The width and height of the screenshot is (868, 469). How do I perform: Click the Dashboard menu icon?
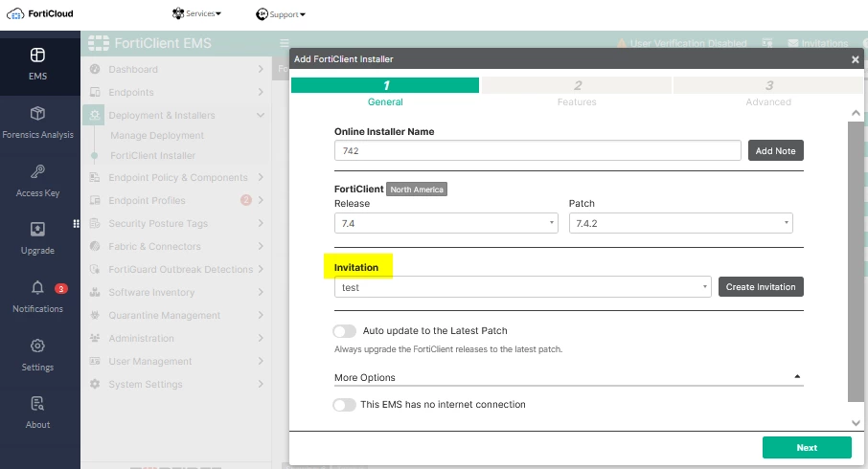click(x=95, y=69)
